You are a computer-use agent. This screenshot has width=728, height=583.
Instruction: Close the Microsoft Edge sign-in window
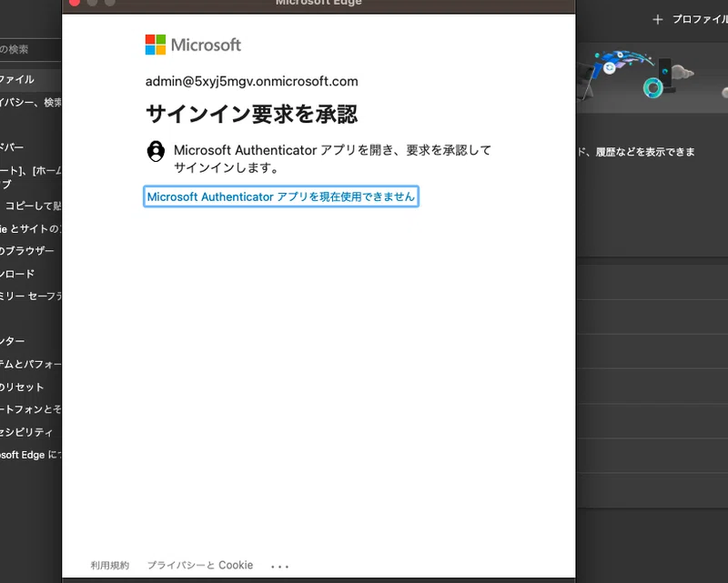(x=75, y=3)
